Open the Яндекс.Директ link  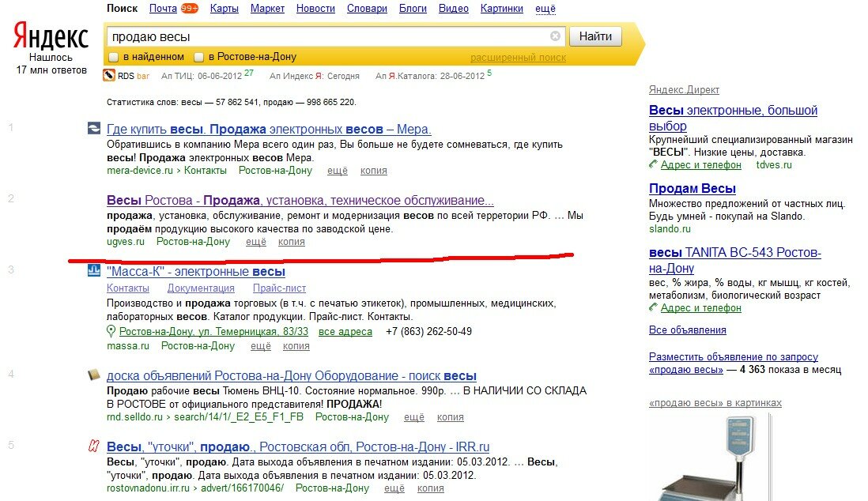pyautogui.click(x=685, y=89)
